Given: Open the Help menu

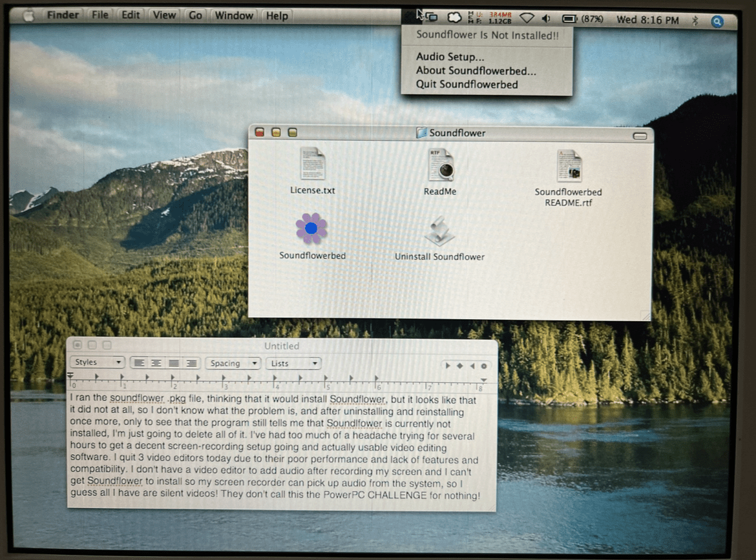Looking at the screenshot, I should (277, 16).
